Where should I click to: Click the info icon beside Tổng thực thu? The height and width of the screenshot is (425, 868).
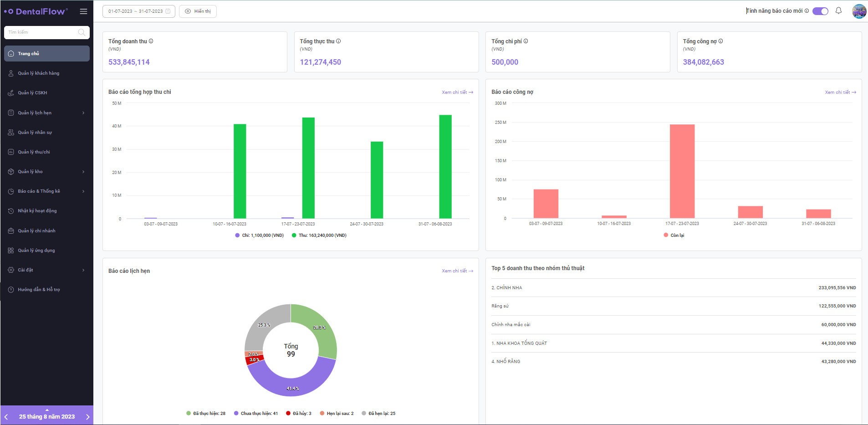[338, 41]
